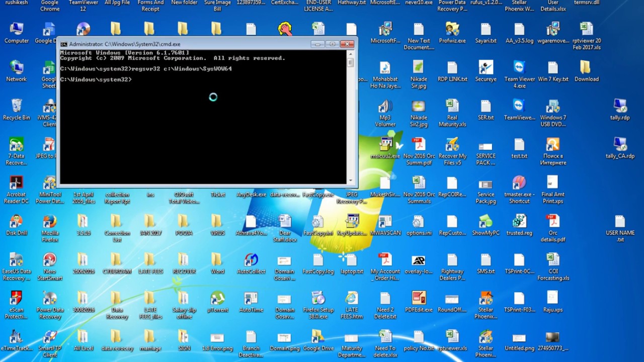Open SmartFTP Client shortcut
The height and width of the screenshot is (362, 644).
pos(50,343)
